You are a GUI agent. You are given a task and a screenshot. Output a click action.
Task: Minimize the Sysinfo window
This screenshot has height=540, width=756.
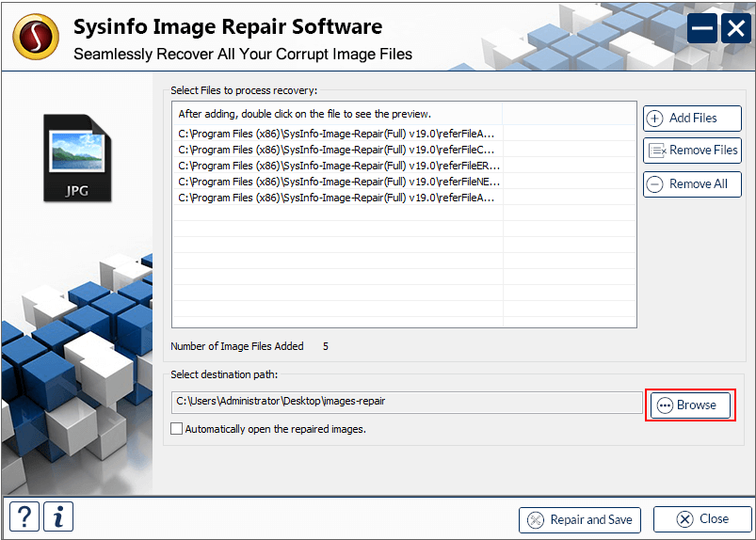coord(702,28)
